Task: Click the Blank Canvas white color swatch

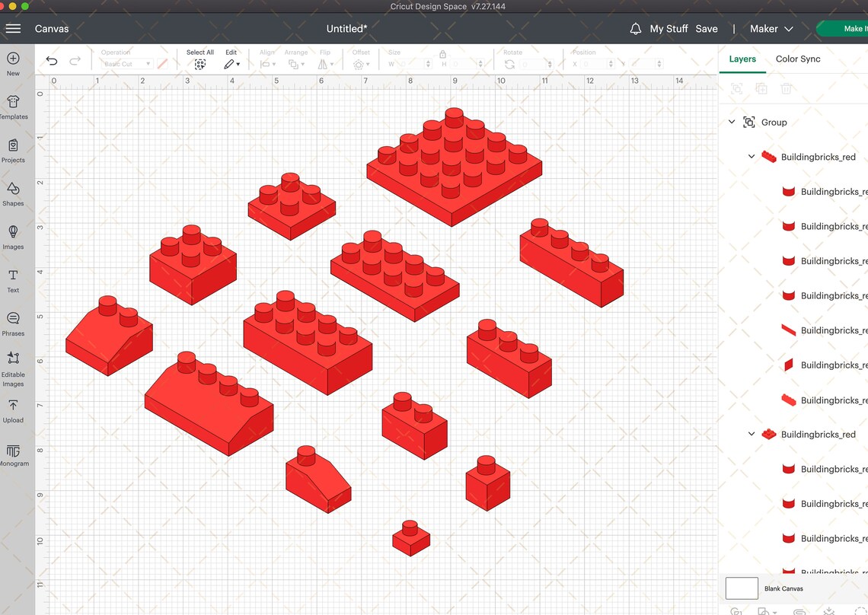Action: pyautogui.click(x=740, y=588)
